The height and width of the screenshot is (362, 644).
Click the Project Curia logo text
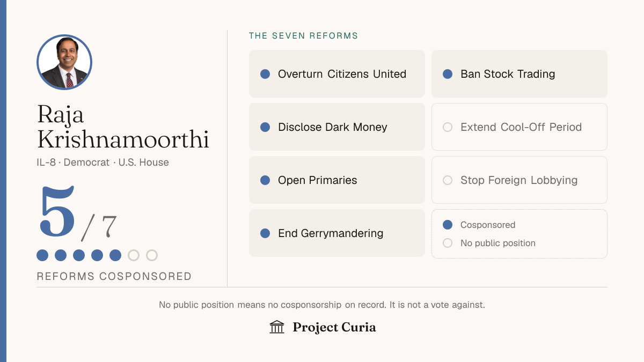click(x=334, y=327)
